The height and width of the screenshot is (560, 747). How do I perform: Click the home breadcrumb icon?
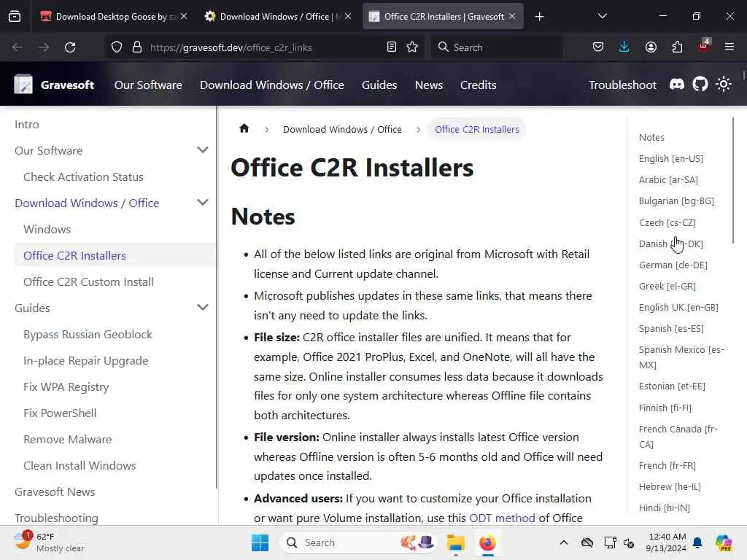pyautogui.click(x=244, y=128)
